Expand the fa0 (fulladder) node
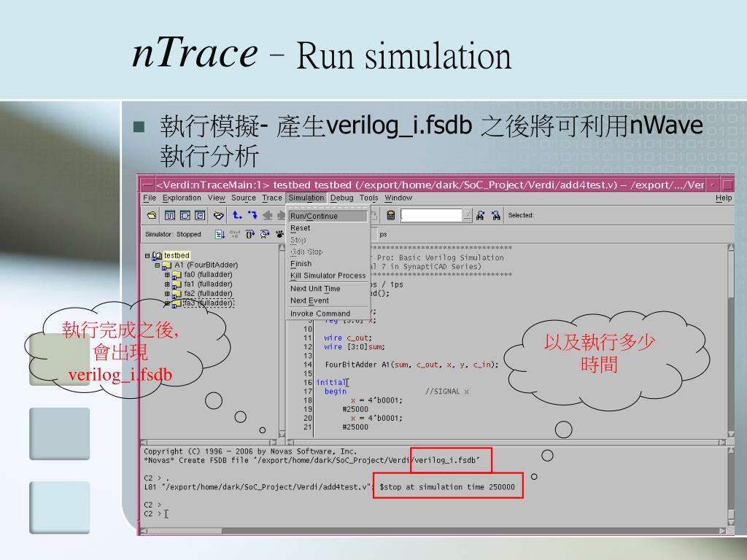The width and height of the screenshot is (747, 560). (x=167, y=275)
